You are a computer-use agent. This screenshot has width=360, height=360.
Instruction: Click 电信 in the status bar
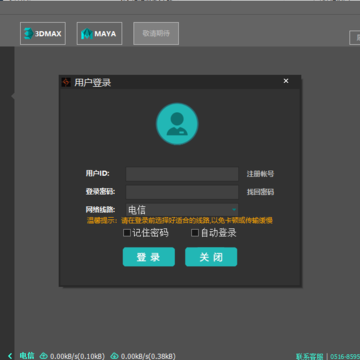27,356
